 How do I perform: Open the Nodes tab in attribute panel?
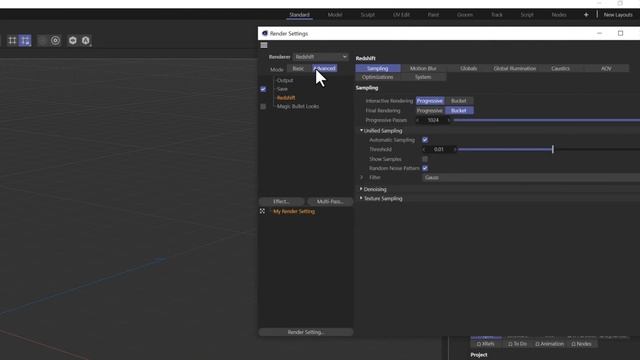[x=581, y=344]
